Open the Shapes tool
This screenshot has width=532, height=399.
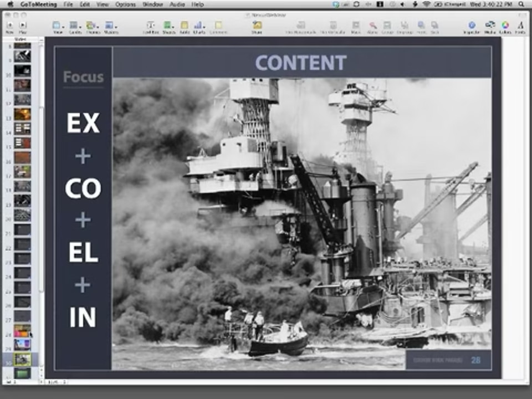click(167, 25)
